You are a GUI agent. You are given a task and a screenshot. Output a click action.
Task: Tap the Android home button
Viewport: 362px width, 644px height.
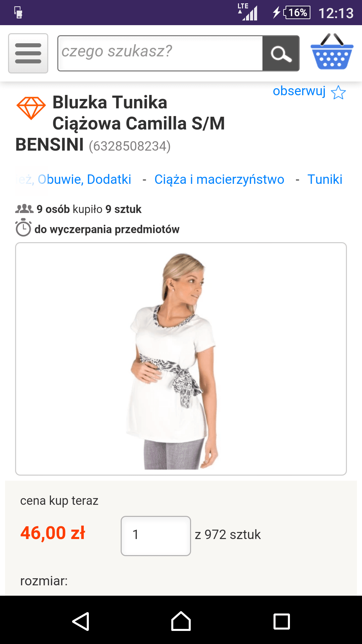click(x=181, y=621)
